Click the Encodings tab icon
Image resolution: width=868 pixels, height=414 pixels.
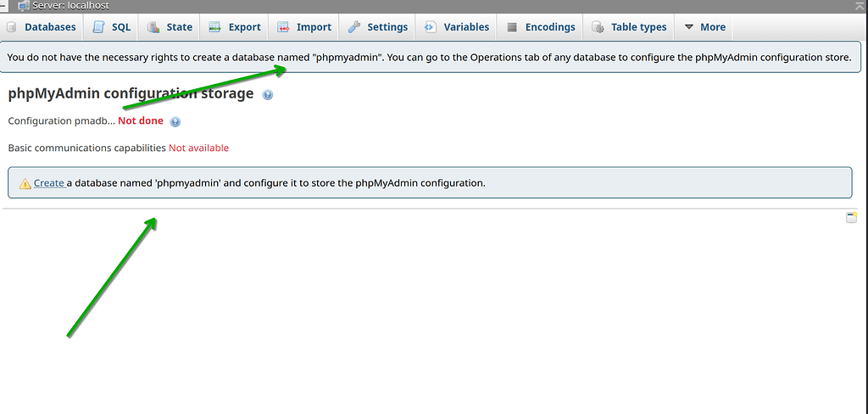(512, 27)
